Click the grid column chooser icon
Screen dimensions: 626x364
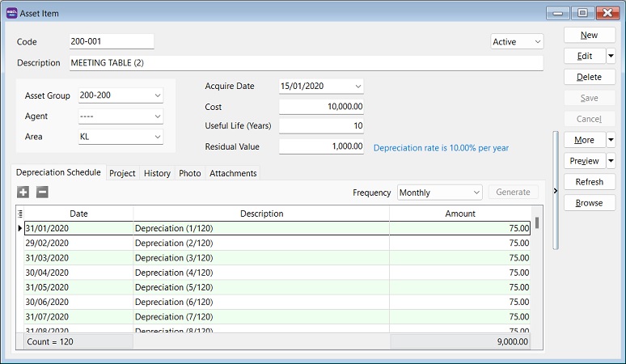(20, 214)
